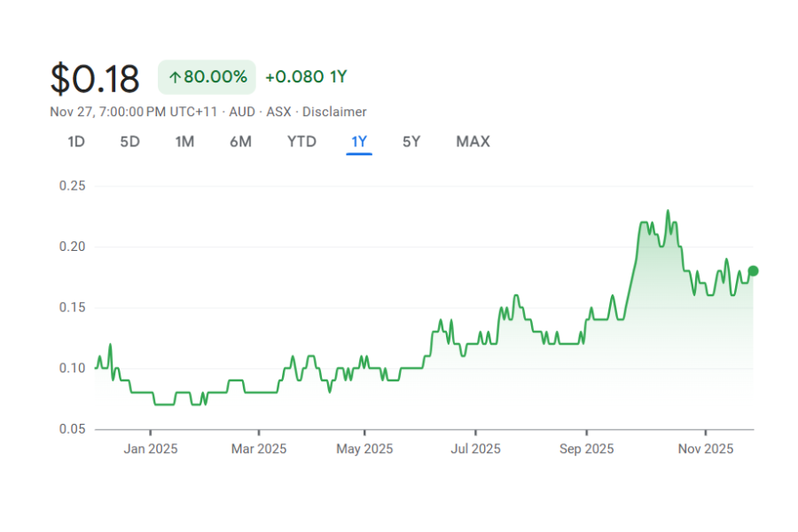798x532 pixels.
Task: Click the green endpoint dot on chart
Action: (x=753, y=271)
